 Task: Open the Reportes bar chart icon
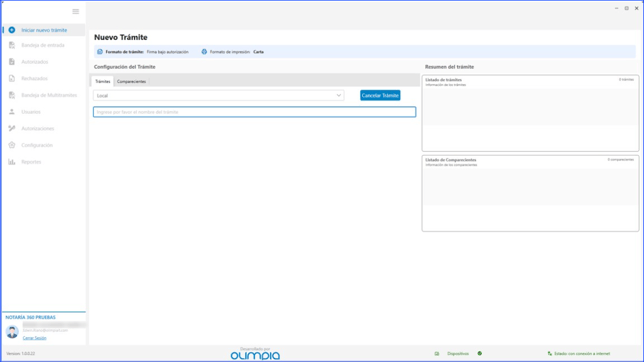pos(12,162)
